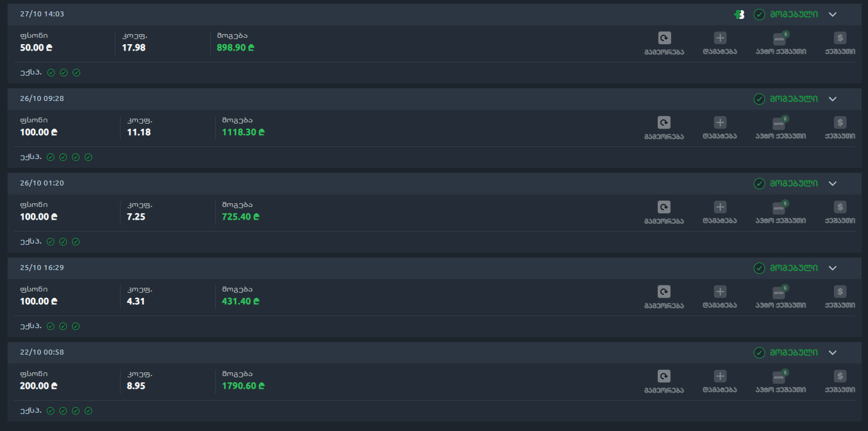Click the green B bonus icon on the 27/10 bet
Viewport: 868px width, 431px height.
point(740,15)
